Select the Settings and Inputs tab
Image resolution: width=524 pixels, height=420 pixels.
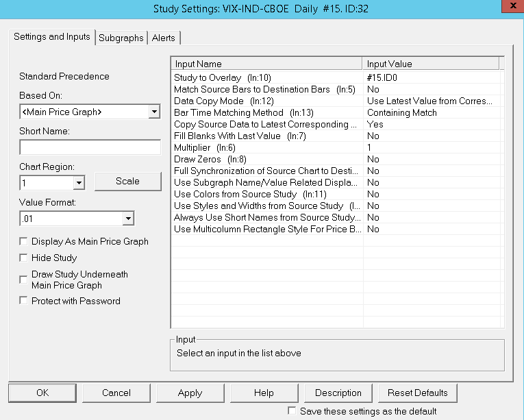pos(52,37)
